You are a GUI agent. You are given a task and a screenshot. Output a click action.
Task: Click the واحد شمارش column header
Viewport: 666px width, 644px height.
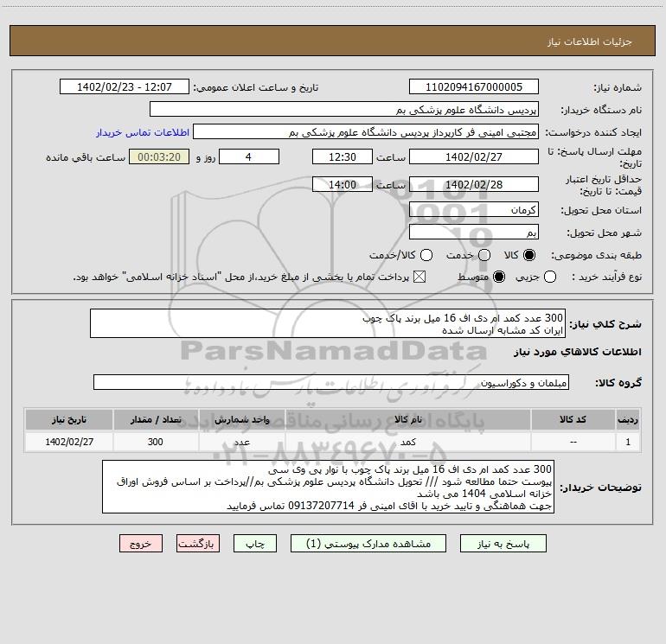click(x=241, y=420)
